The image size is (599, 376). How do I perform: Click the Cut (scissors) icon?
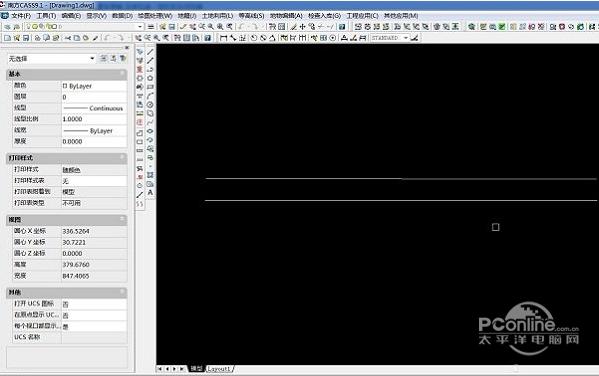tap(68, 38)
